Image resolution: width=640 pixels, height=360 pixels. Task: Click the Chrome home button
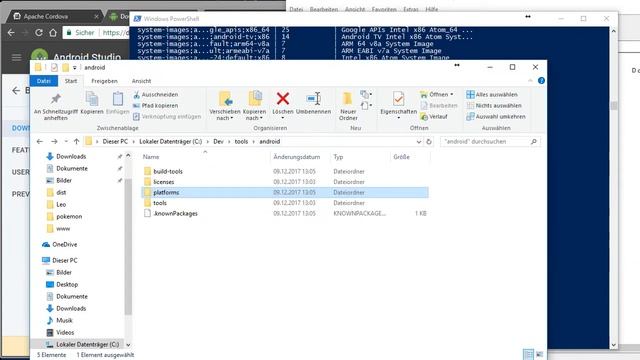pyautogui.click(x=53, y=33)
